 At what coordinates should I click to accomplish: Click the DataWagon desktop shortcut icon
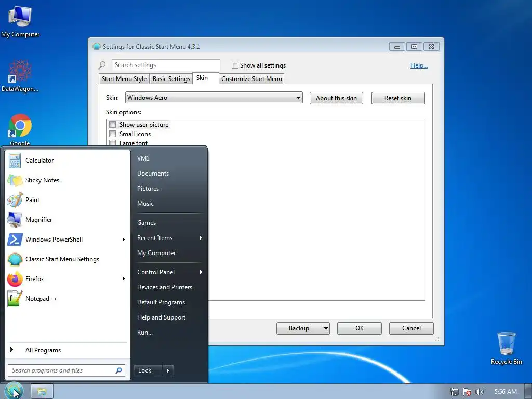pos(20,76)
